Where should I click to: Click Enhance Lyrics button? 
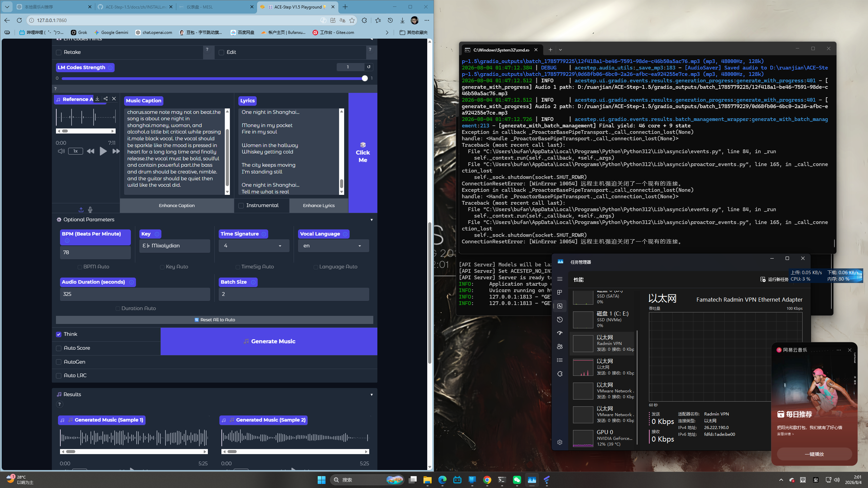click(319, 206)
